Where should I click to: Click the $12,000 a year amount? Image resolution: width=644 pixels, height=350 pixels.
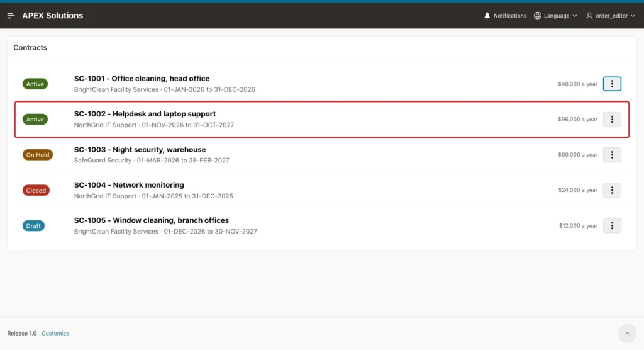click(578, 226)
